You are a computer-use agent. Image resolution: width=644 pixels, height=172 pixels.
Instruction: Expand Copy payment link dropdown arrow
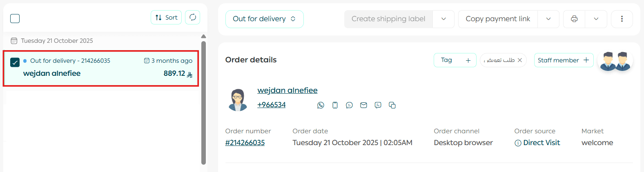[548, 19]
